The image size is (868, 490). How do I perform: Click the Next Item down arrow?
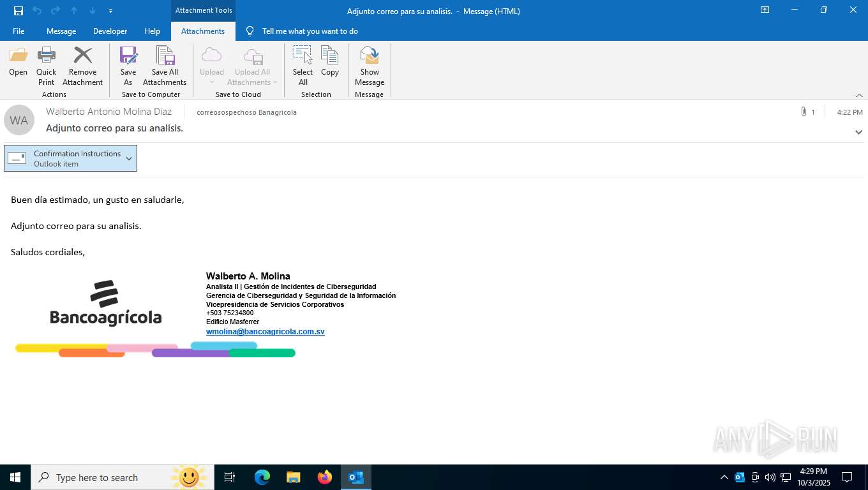[93, 11]
